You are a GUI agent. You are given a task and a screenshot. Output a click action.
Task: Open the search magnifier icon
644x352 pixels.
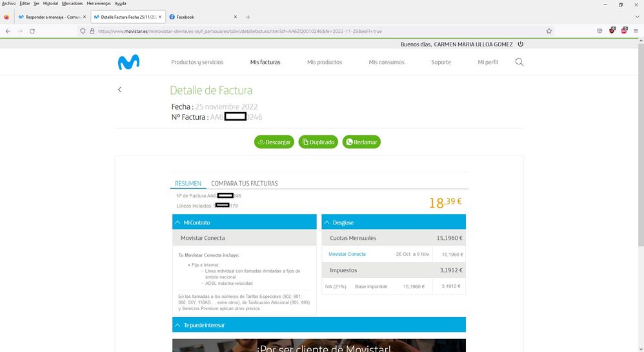(519, 62)
